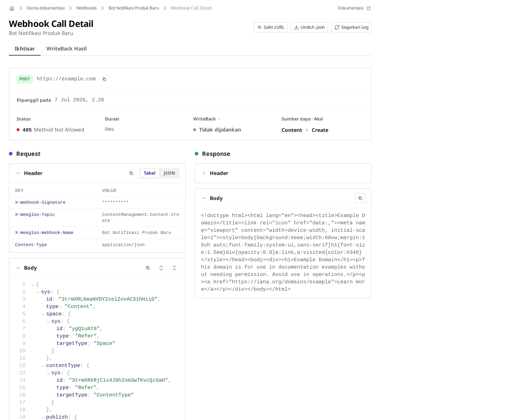Open Dokumentasi external link
Screen dimensions: 525x420
(x=354, y=8)
